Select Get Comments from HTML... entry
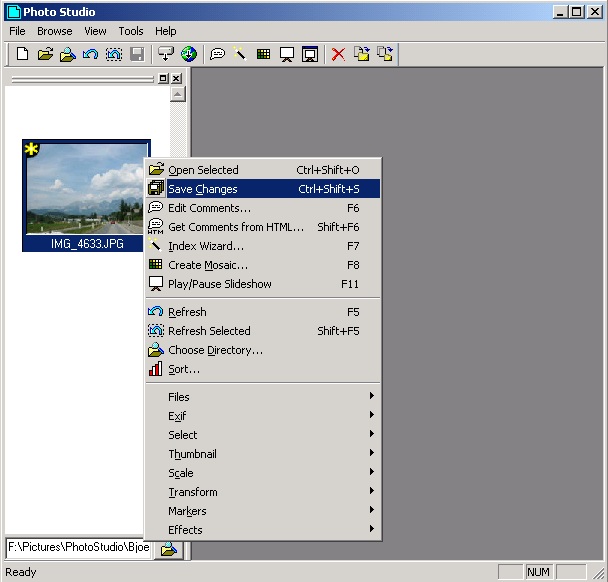Viewport: 608px width, 582px height. point(263,227)
